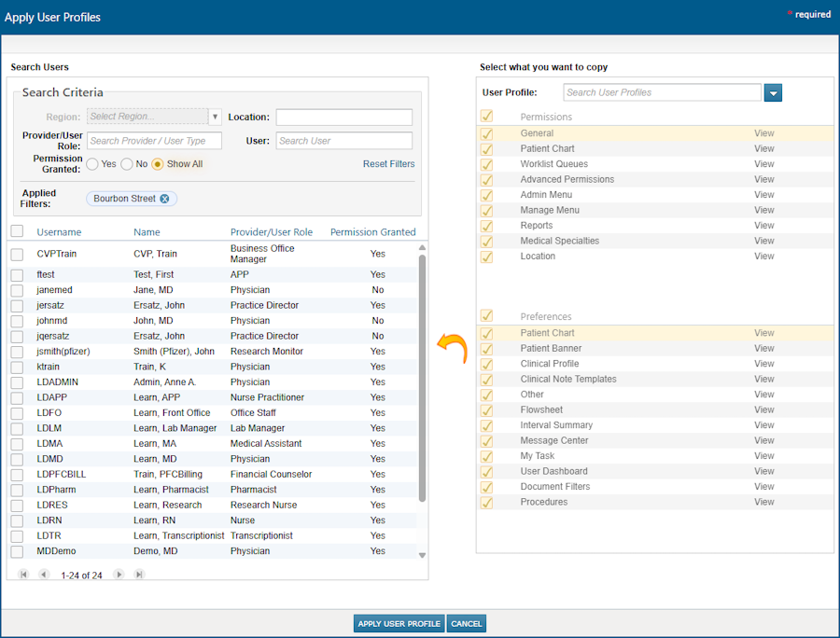840x638 pixels.
Task: Click the Interval Summary label
Action: [x=556, y=425]
